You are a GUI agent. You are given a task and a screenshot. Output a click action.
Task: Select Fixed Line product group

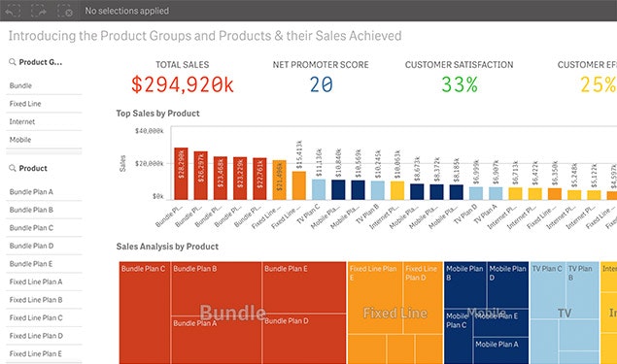(x=44, y=104)
